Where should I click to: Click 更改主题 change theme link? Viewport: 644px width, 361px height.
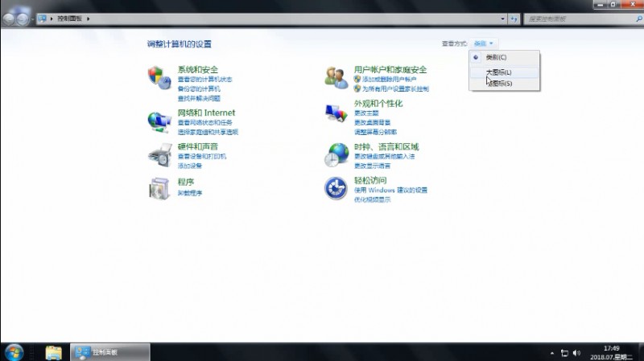pos(366,113)
